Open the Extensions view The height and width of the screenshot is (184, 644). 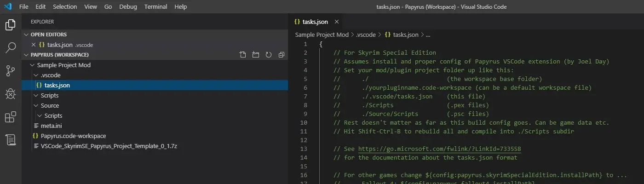10,117
